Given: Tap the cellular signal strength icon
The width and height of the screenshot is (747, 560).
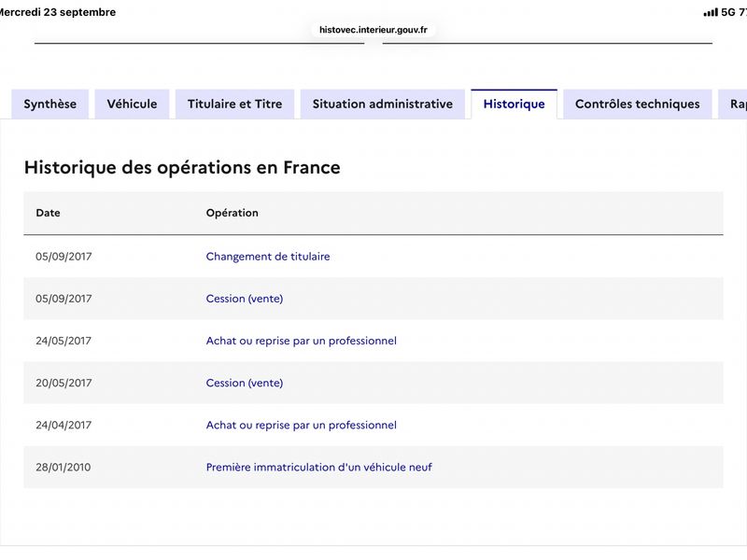Looking at the screenshot, I should tap(711, 12).
